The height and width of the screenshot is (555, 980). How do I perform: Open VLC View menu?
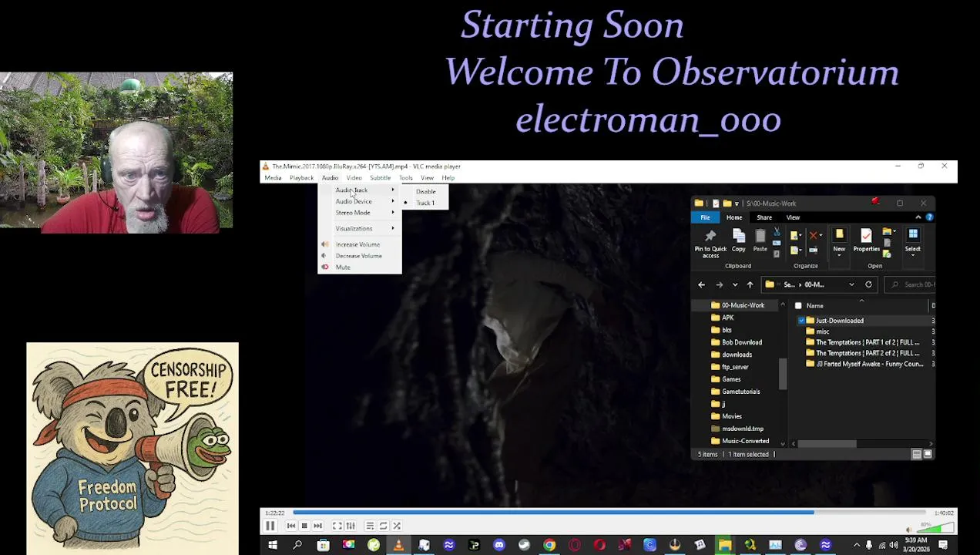click(x=427, y=178)
